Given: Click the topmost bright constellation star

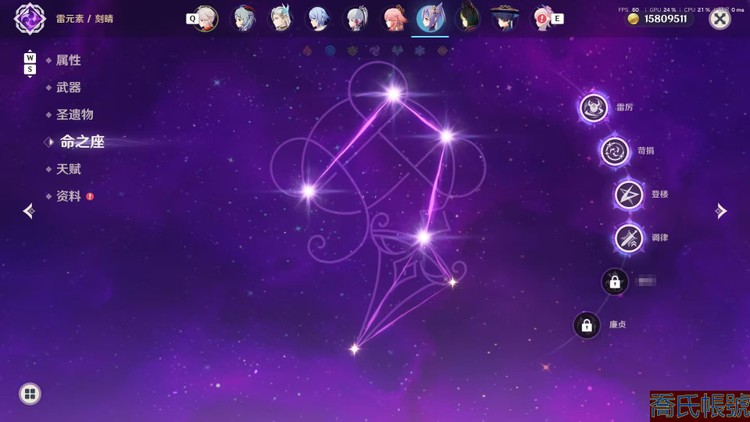Looking at the screenshot, I should [x=393, y=94].
